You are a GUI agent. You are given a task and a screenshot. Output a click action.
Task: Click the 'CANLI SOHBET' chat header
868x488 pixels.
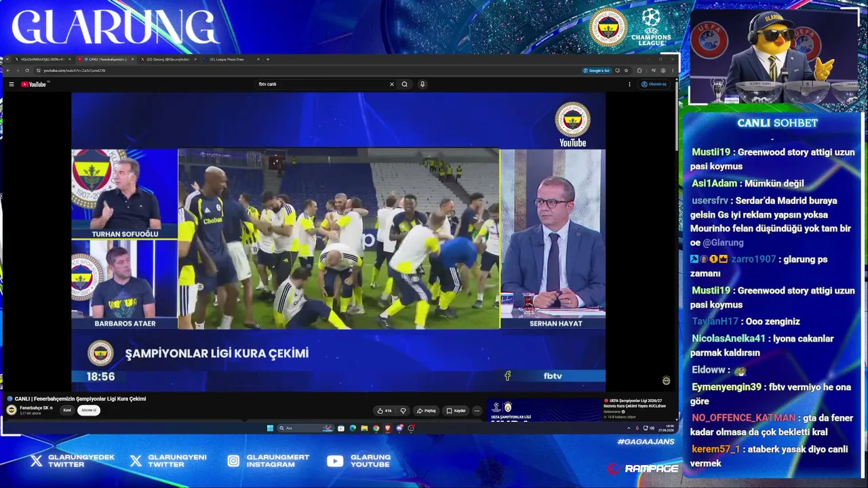pos(778,123)
